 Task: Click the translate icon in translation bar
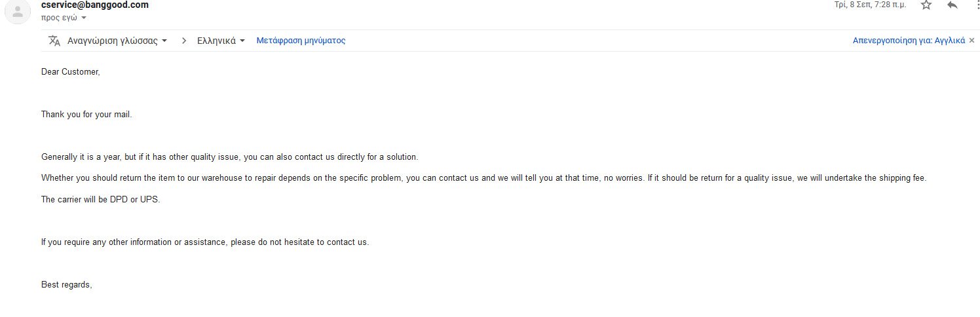tap(54, 41)
